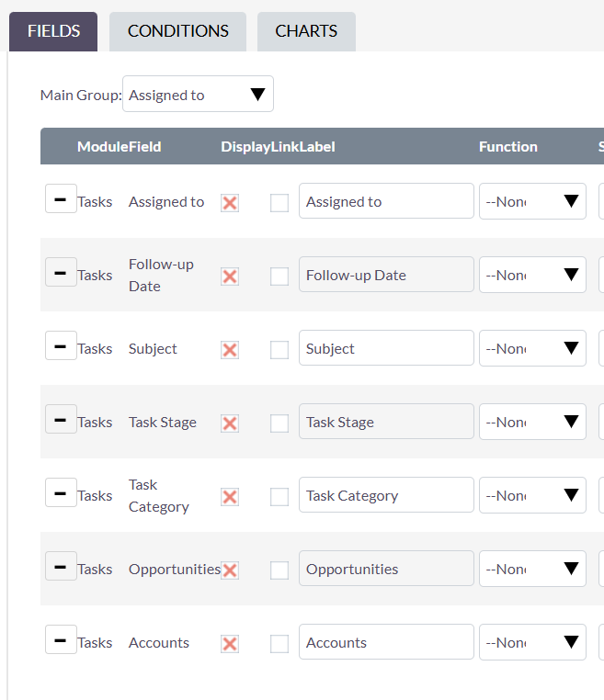Edit the Task Category label field

(386, 494)
